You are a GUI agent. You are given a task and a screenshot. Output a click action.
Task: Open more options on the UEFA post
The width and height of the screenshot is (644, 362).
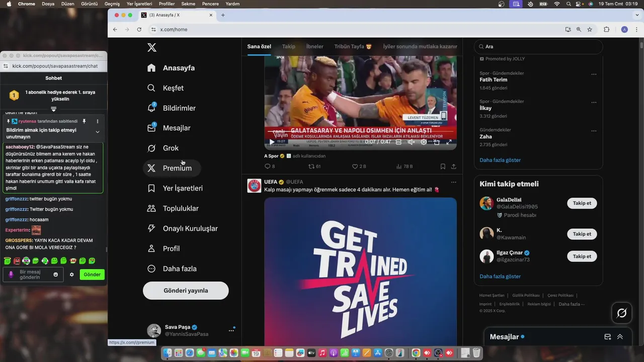coord(453,182)
